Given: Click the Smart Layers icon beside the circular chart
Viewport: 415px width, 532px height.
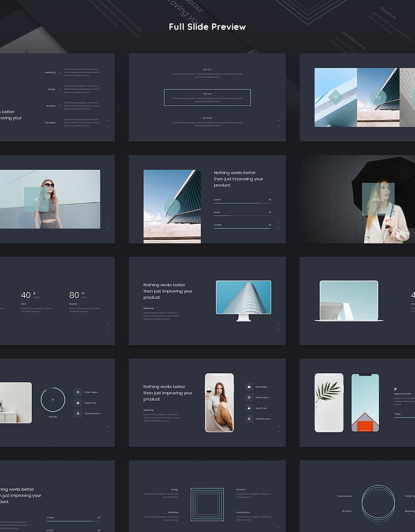Looking at the screenshot, I should [x=78, y=392].
